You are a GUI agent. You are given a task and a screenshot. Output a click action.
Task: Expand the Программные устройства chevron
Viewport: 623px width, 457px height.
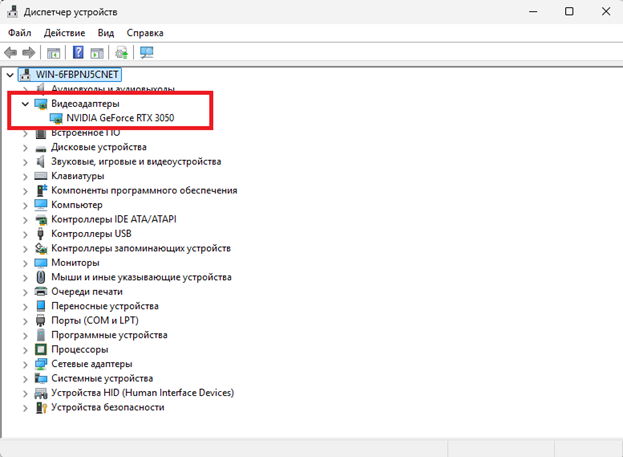[25, 336]
